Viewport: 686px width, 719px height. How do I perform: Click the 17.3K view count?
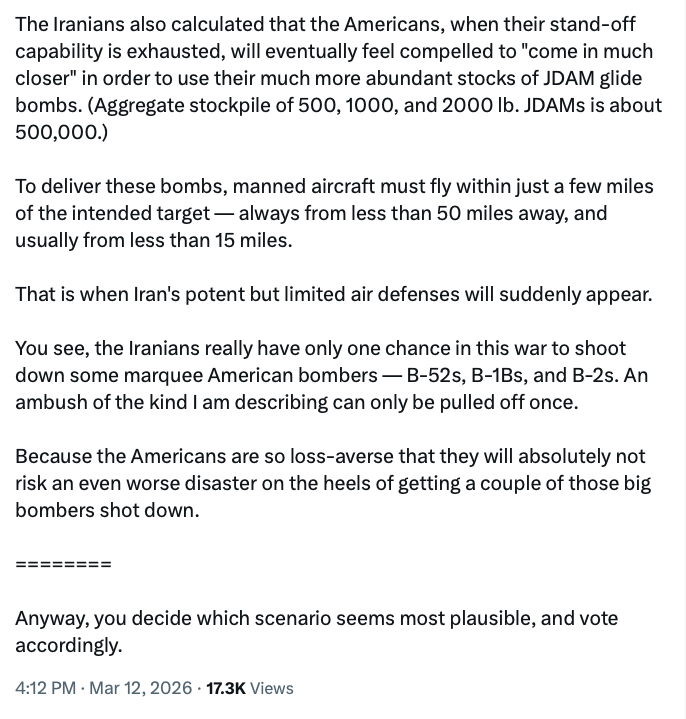225,688
